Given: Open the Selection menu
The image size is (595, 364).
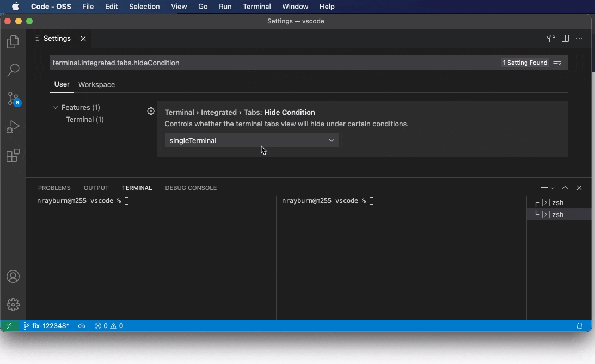Looking at the screenshot, I should [144, 7].
